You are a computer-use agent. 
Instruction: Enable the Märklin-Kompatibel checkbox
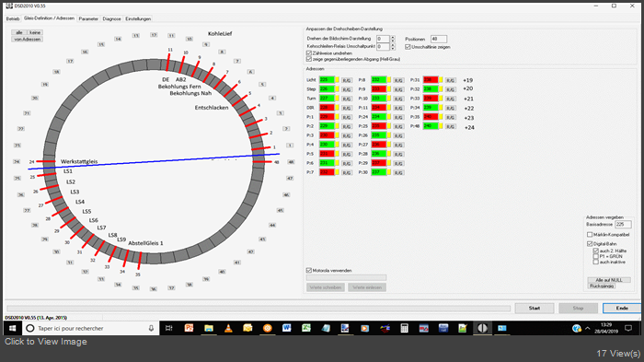590,235
